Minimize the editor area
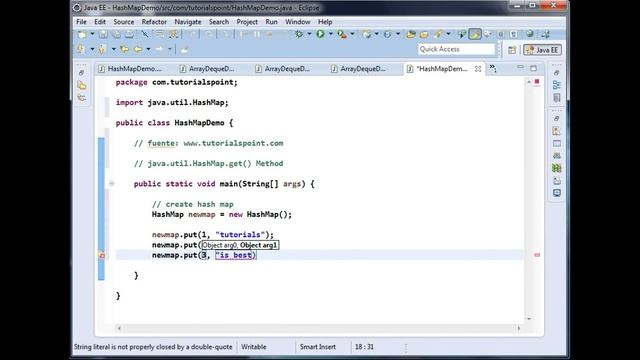The image size is (640, 360). point(520,68)
